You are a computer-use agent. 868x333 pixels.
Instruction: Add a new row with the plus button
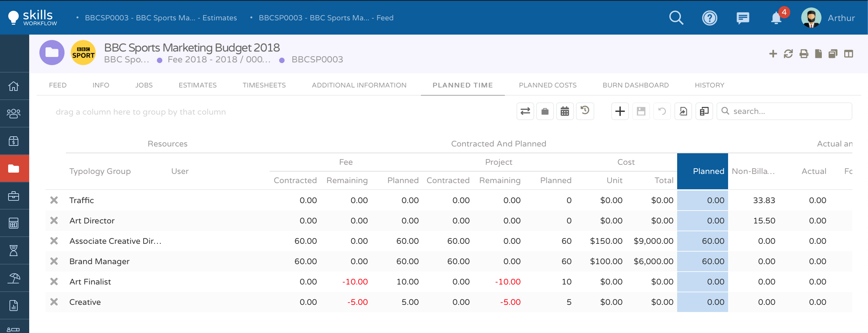pos(620,111)
